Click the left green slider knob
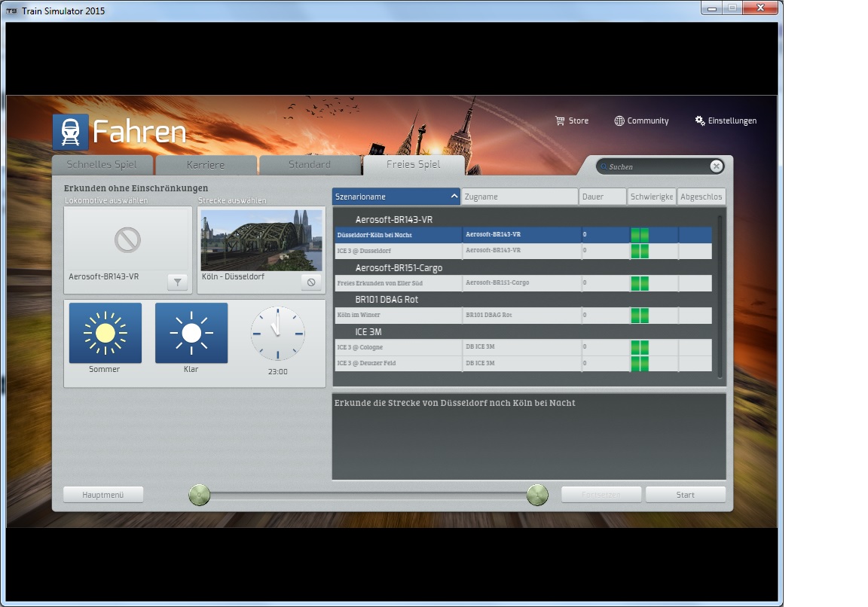Screen dimensions: 868x607 pos(199,495)
